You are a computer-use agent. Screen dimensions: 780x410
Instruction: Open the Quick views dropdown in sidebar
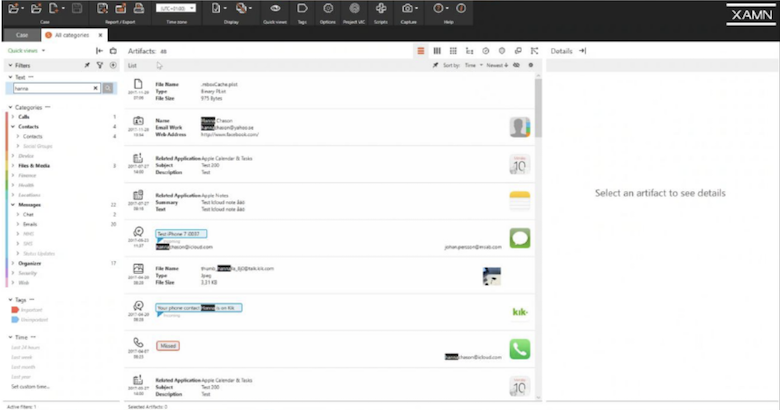click(26, 51)
